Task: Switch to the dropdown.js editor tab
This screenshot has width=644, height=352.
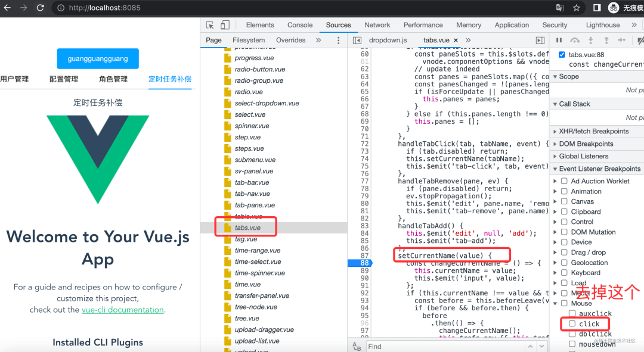Action: (x=388, y=41)
